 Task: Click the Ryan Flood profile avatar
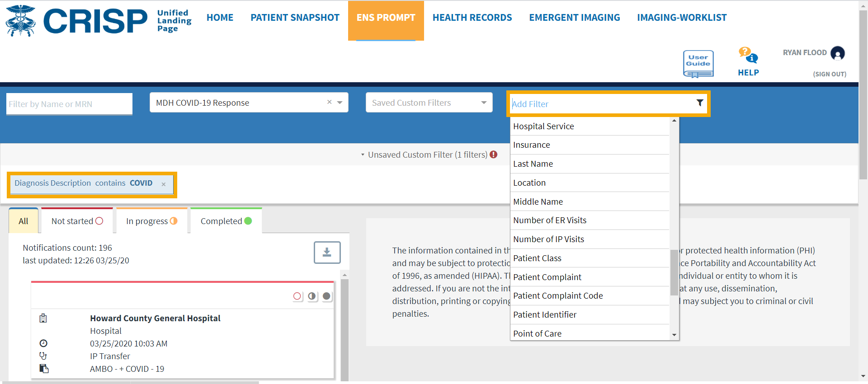838,53
